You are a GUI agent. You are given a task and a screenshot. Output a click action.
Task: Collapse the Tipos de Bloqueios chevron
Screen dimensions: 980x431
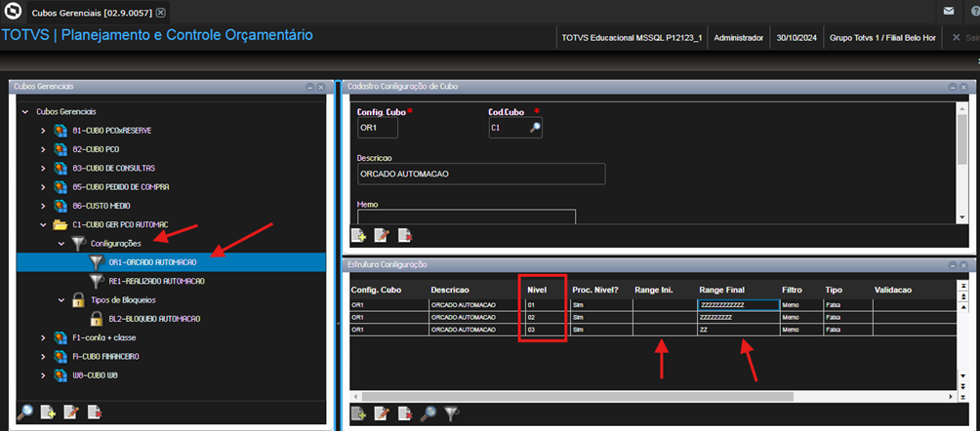[61, 299]
